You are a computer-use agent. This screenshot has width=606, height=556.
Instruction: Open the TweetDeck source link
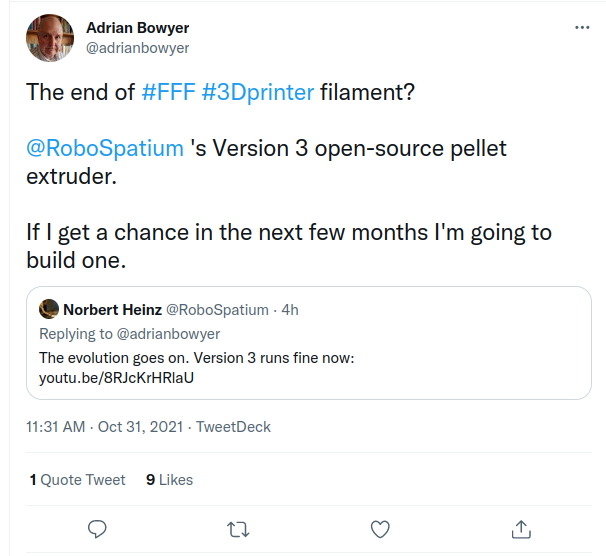(x=233, y=427)
